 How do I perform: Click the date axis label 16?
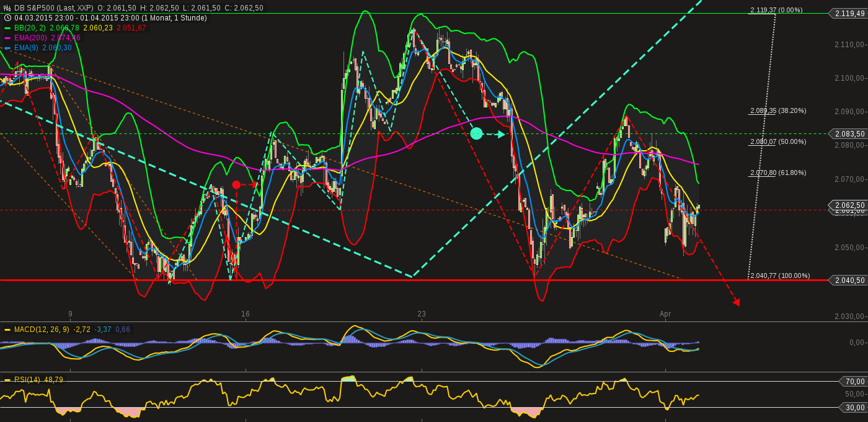pyautogui.click(x=246, y=314)
